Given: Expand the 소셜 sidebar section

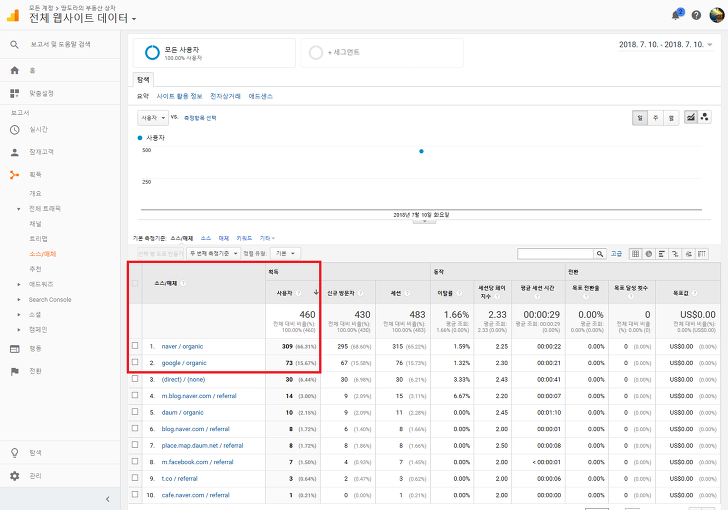Looking at the screenshot, I should (19, 315).
